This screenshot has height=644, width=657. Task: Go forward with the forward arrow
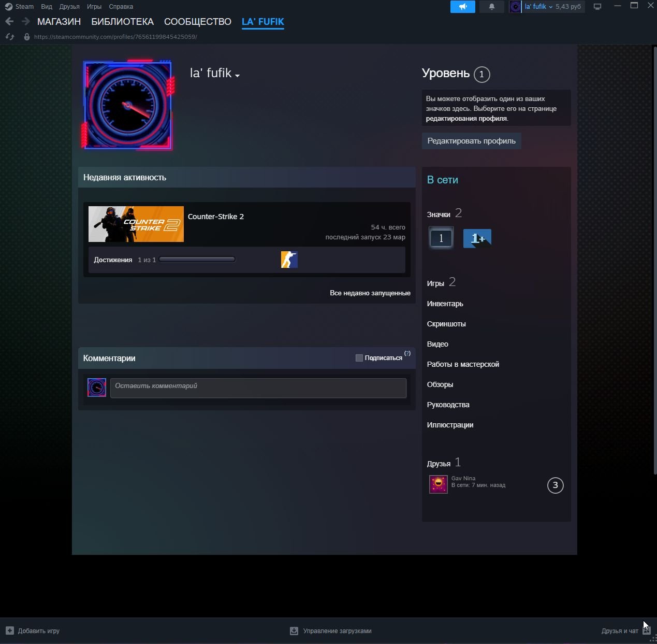25,22
